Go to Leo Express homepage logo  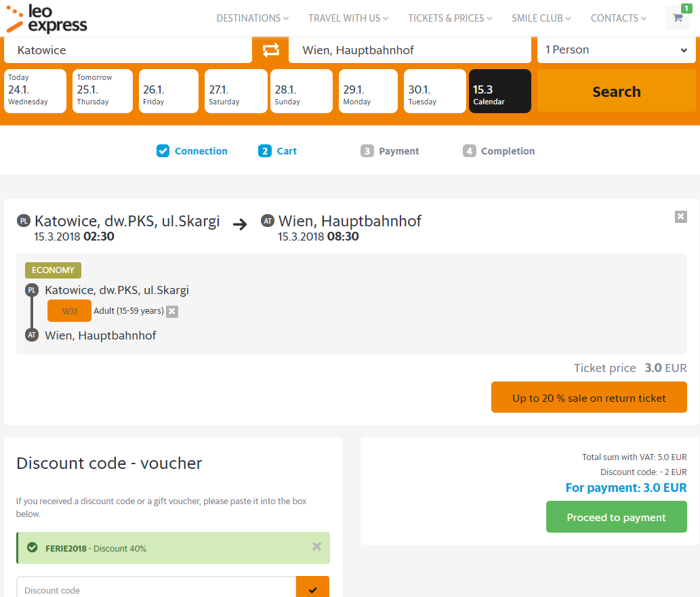pos(47,19)
